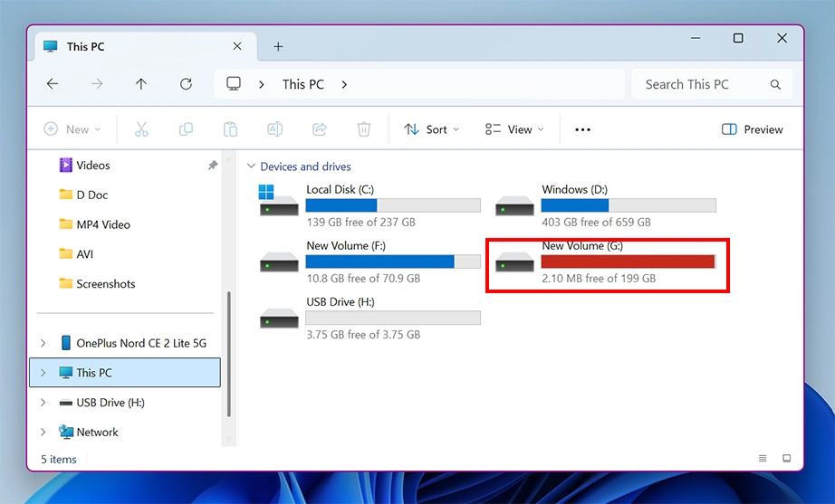Select the New Volume (G:) drive icon
The image size is (835, 504).
tap(514, 262)
